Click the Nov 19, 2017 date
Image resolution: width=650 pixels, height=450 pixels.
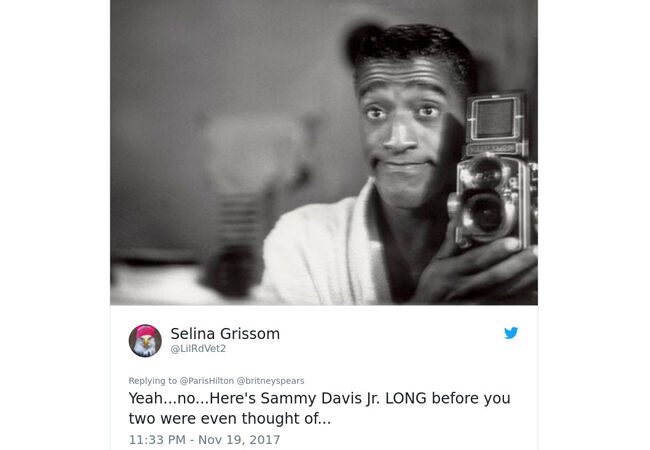(x=239, y=440)
